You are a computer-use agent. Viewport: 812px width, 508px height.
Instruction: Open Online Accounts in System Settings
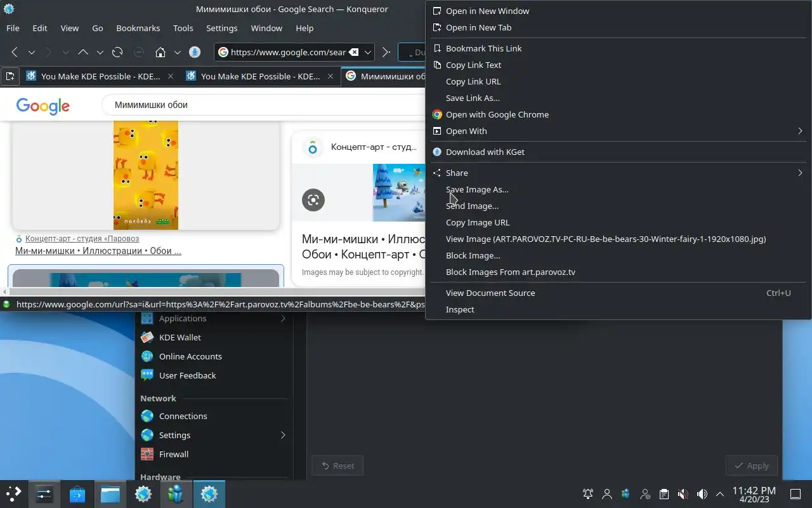pyautogui.click(x=214, y=356)
